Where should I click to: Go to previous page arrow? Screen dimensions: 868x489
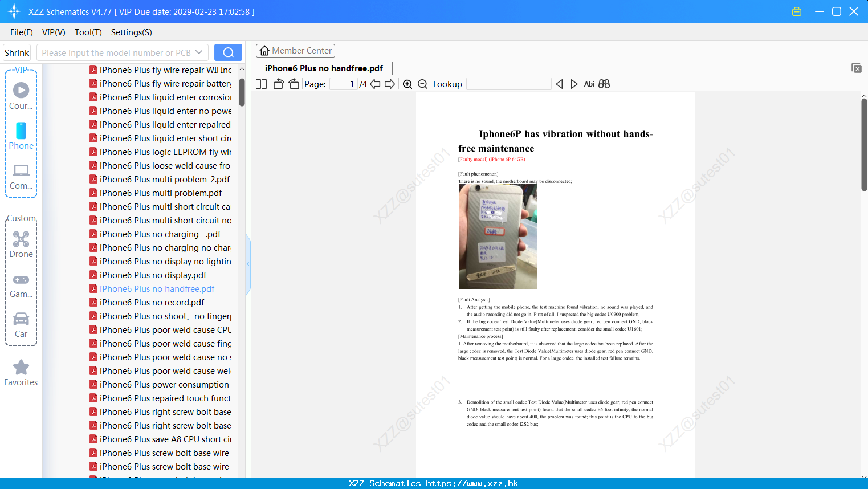tap(375, 84)
